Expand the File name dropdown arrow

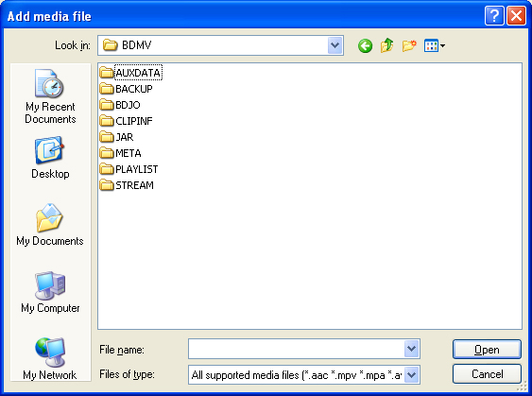click(412, 349)
